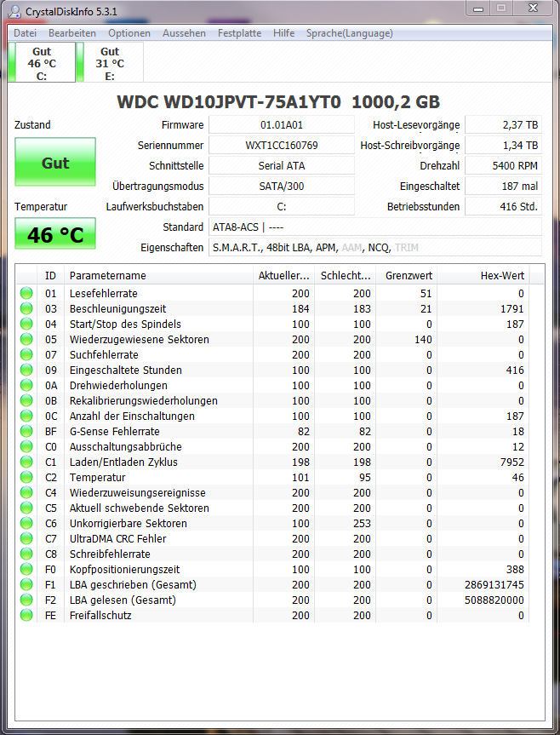Viewport: 560px width, 735px height.
Task: Open the Festplatte menu
Action: coord(239,33)
